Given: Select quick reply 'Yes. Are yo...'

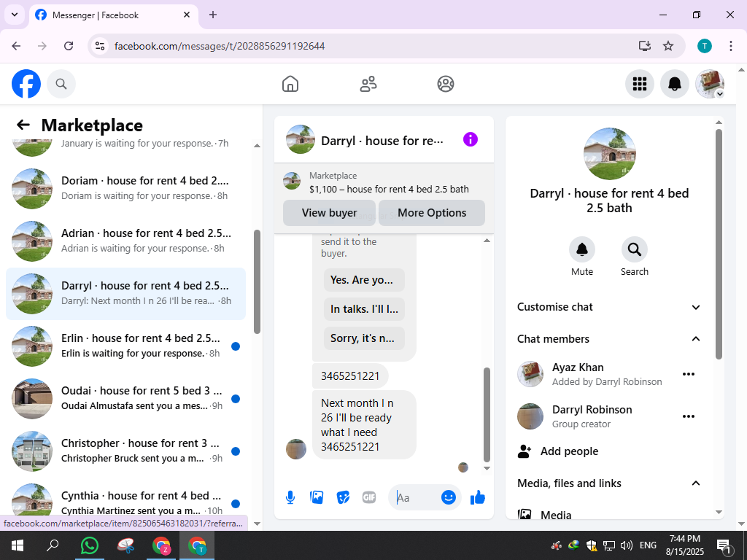Looking at the screenshot, I should [x=364, y=280].
